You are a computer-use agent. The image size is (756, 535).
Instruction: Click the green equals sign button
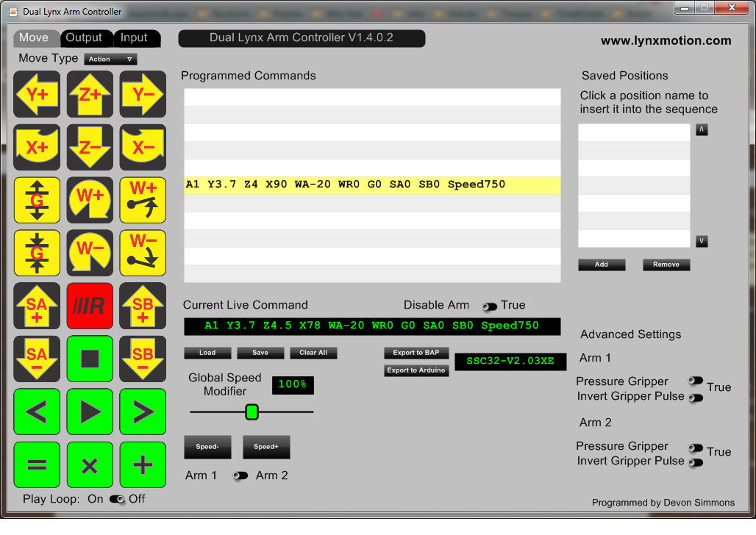tap(37, 465)
